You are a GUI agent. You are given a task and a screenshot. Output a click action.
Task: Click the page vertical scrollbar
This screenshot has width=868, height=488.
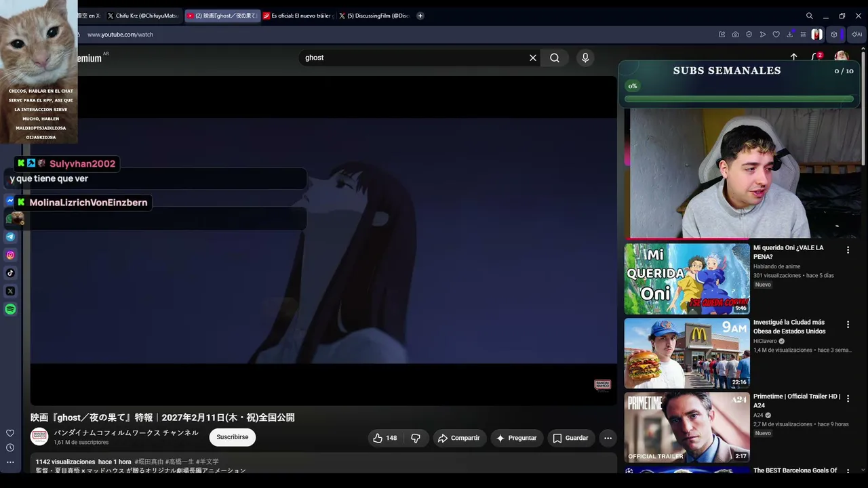(864, 108)
